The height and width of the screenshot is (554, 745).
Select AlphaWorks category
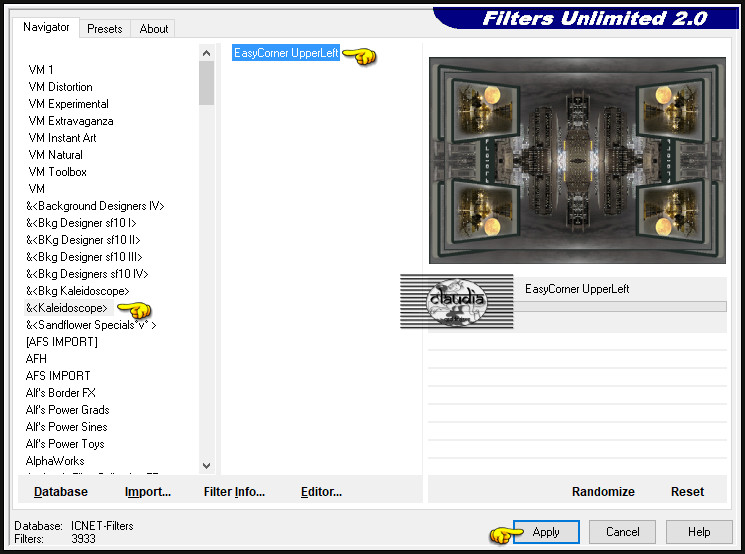55,461
